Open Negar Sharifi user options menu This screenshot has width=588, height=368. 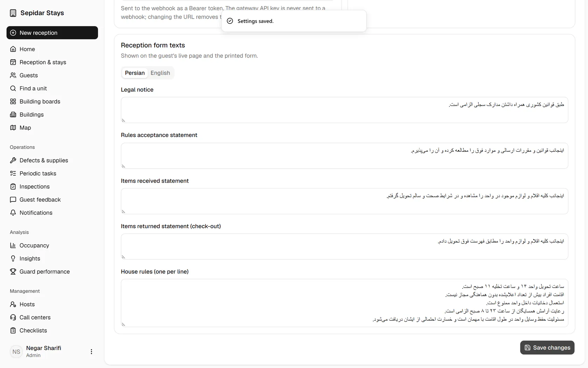(91, 352)
